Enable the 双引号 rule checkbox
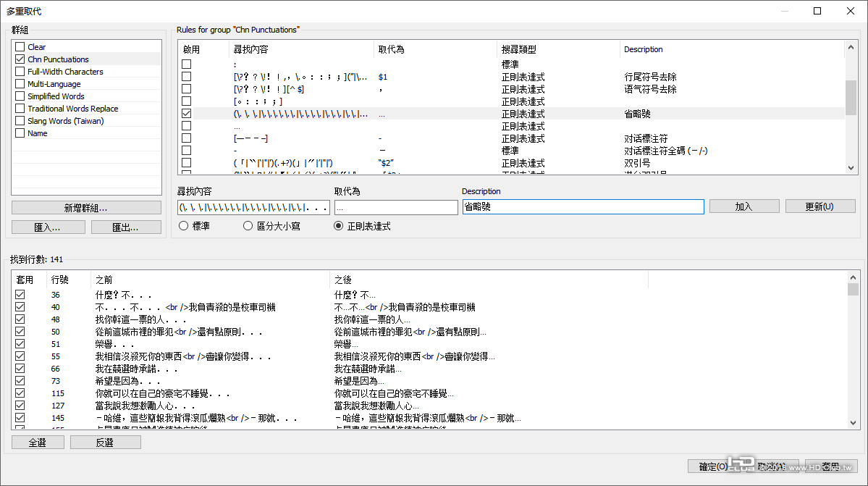 coord(187,163)
